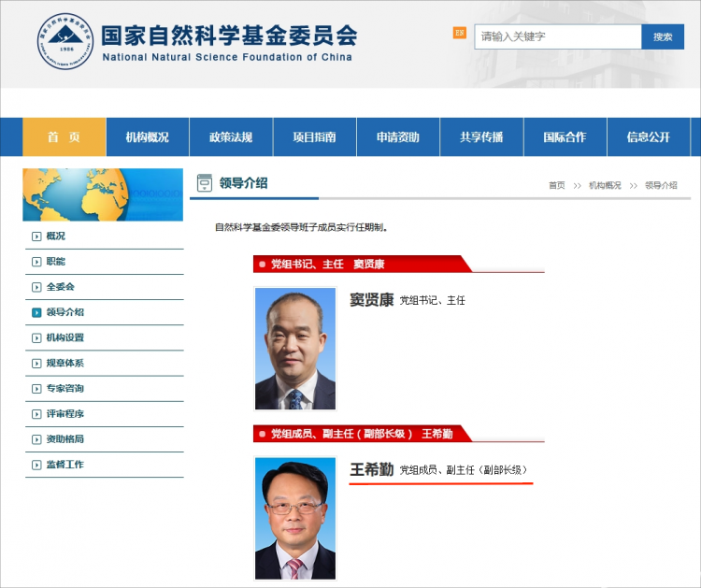Click the 机构概况 breadcrumb link
The image size is (701, 588).
[605, 185]
